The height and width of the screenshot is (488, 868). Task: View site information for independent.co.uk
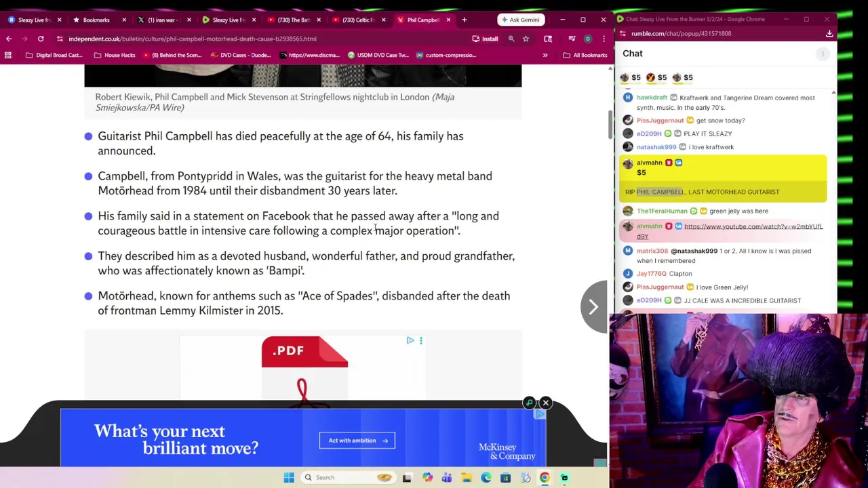[60, 39]
